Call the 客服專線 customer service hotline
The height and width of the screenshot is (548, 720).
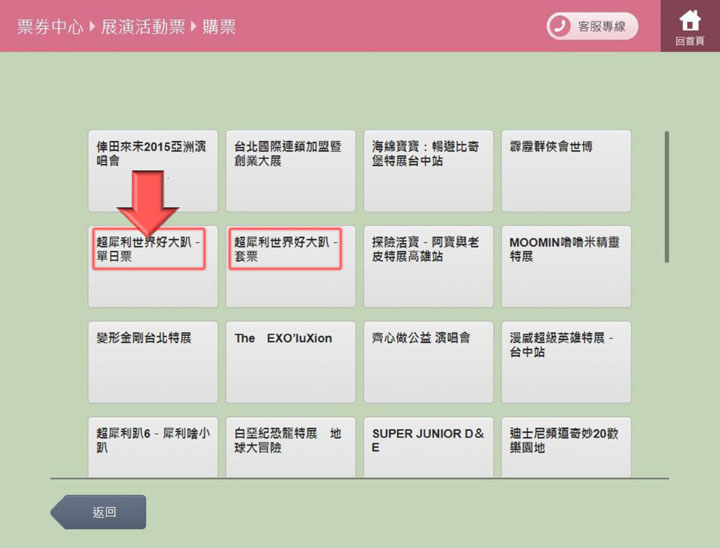pyautogui.click(x=592, y=27)
